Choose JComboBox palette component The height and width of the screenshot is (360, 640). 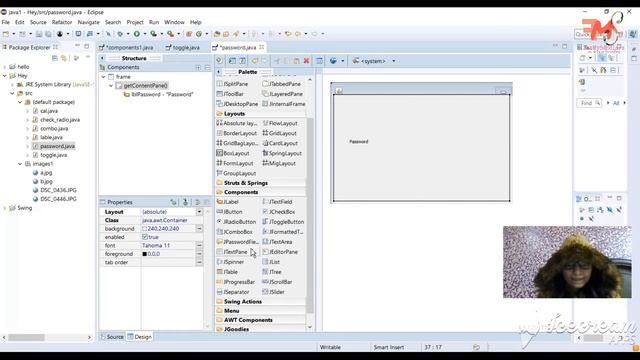[235, 232]
